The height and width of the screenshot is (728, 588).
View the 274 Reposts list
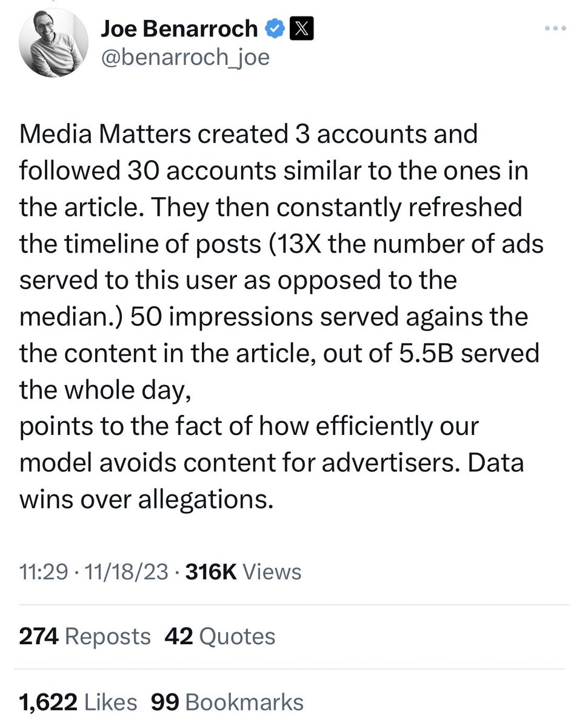85,636
